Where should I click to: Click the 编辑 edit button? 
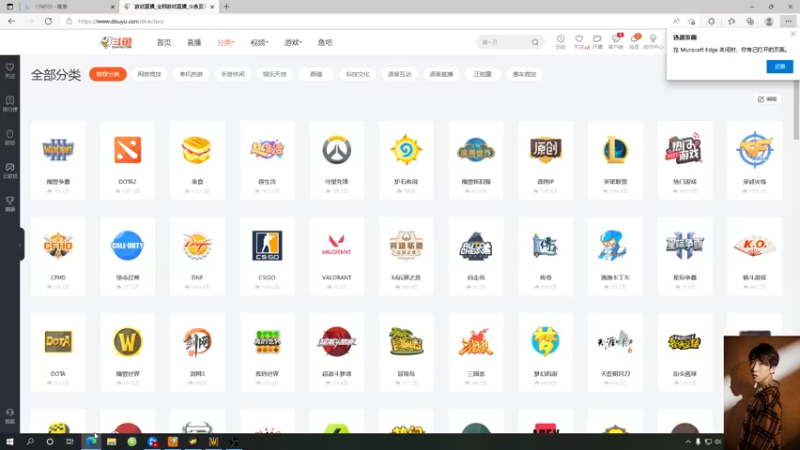point(767,99)
